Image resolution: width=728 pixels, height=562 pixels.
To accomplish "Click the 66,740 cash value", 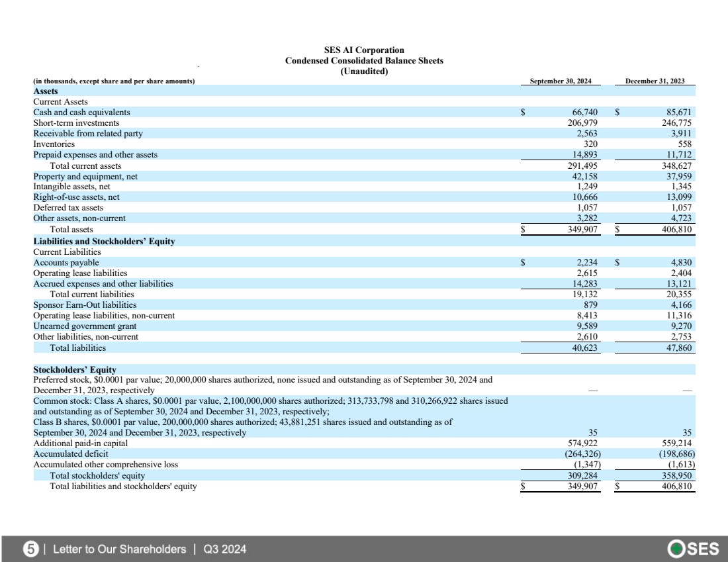I will point(584,113).
